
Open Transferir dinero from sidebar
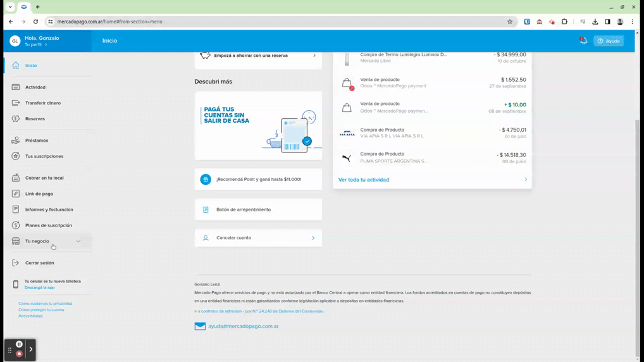pos(42,103)
